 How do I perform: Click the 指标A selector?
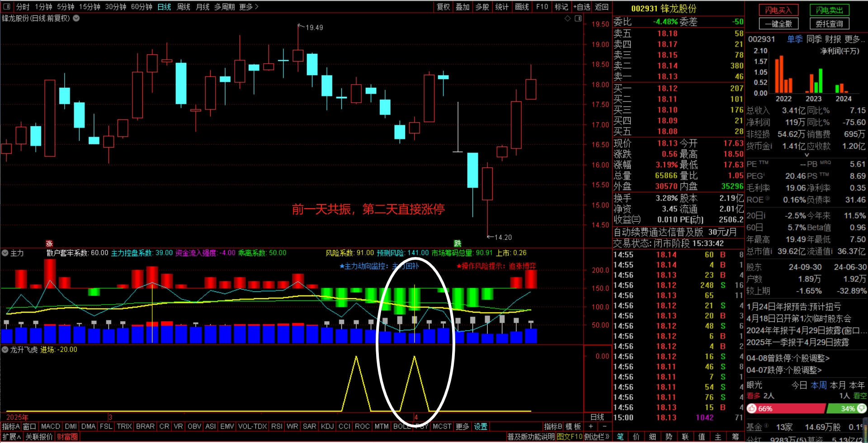click(x=11, y=427)
